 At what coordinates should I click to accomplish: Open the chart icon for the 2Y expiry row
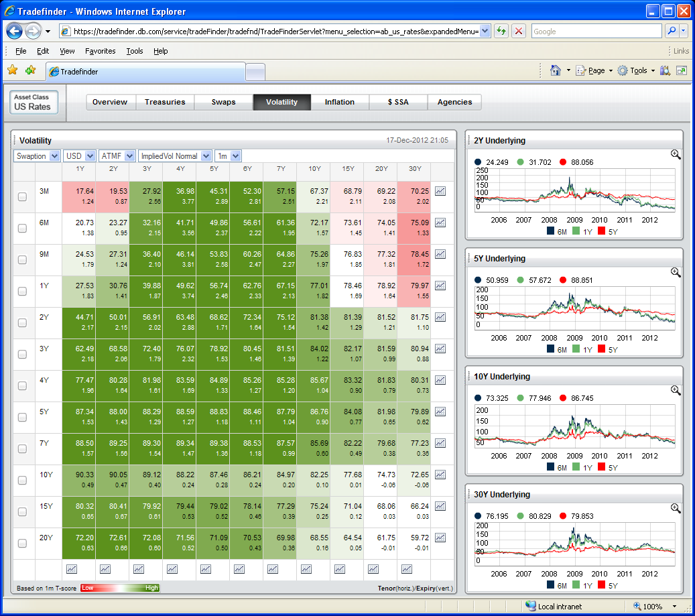point(440,317)
